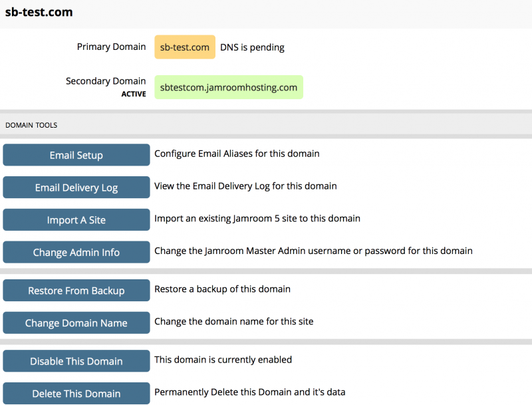Open Change Admin Info

click(x=76, y=252)
